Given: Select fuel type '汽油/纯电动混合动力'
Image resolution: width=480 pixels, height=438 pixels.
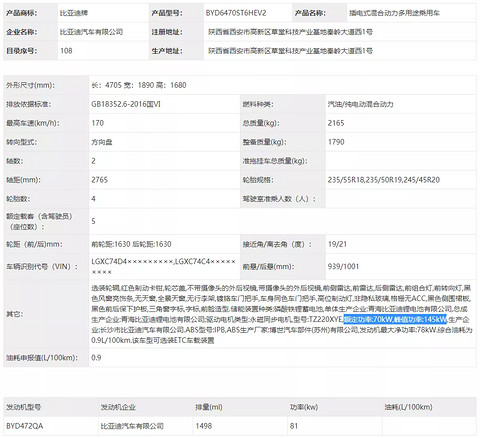Looking at the screenshot, I should tap(360, 104).
